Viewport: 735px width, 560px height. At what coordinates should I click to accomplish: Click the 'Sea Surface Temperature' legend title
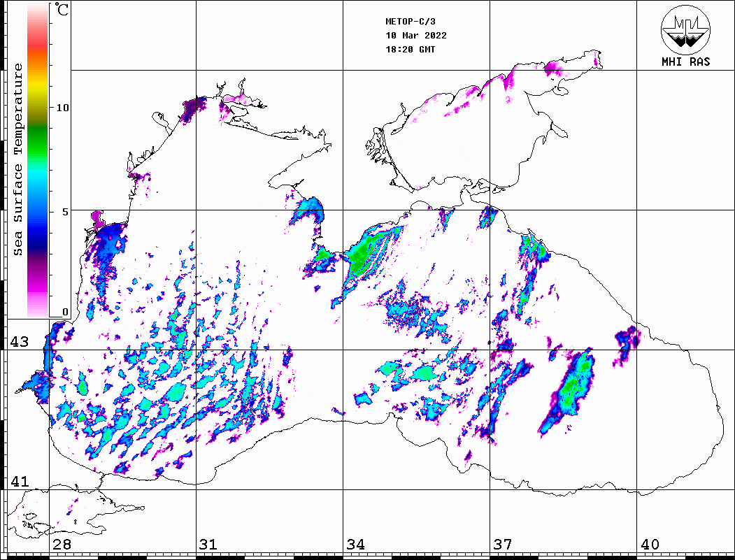(x=17, y=160)
